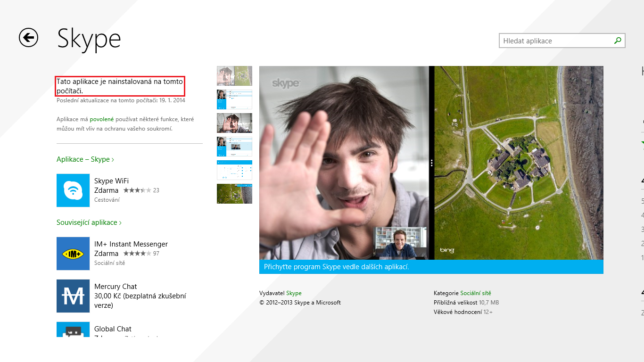Click the Global Chat app icon
Screen dimensions: 644x362
click(x=72, y=332)
